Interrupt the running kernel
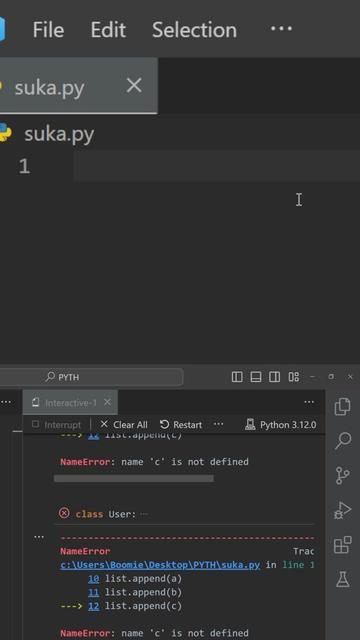 pyautogui.click(x=56, y=424)
